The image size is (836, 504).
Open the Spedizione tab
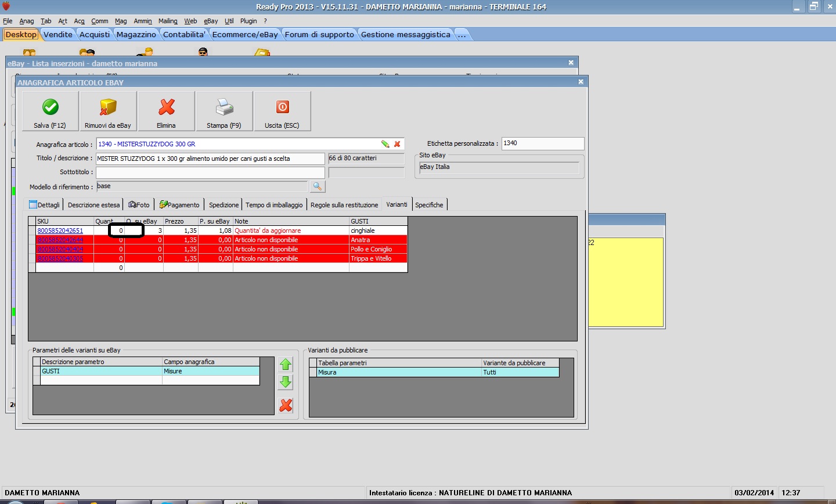(224, 205)
